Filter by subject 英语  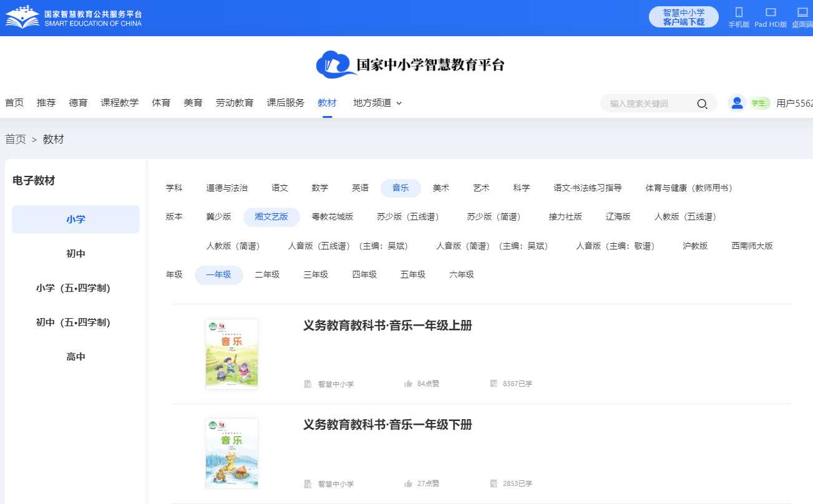click(x=360, y=188)
